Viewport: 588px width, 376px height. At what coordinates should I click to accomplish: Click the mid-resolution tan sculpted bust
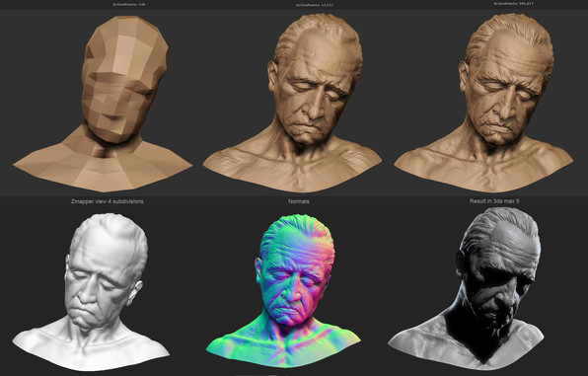coord(292,104)
